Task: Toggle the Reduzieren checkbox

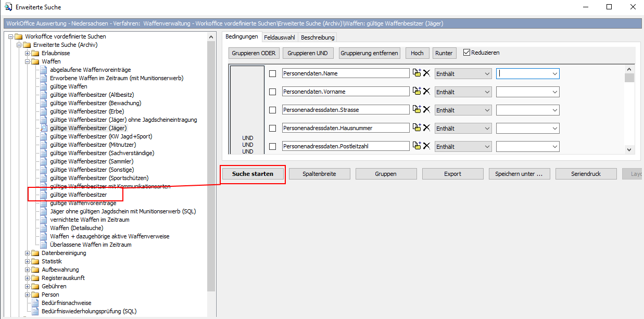Action: point(466,53)
